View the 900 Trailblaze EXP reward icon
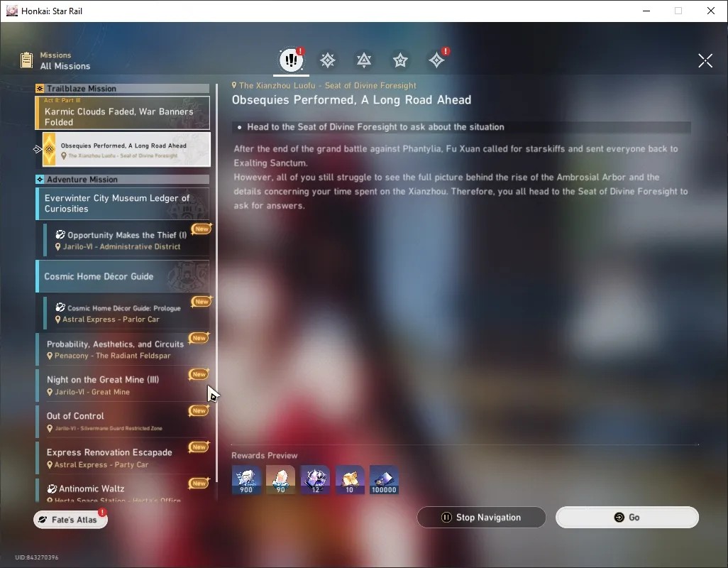Image resolution: width=728 pixels, height=568 pixels. 246,480
